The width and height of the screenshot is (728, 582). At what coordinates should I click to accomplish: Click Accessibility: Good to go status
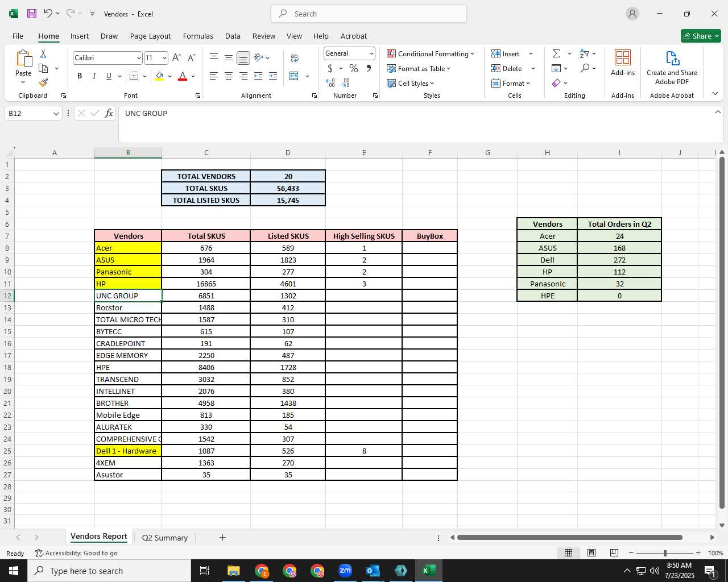pos(76,553)
